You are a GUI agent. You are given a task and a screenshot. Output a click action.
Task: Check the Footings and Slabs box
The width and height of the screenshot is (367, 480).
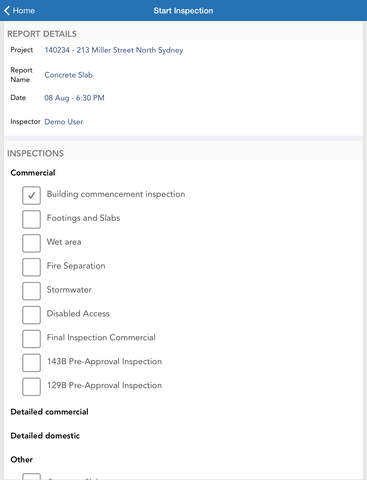[x=31, y=219]
